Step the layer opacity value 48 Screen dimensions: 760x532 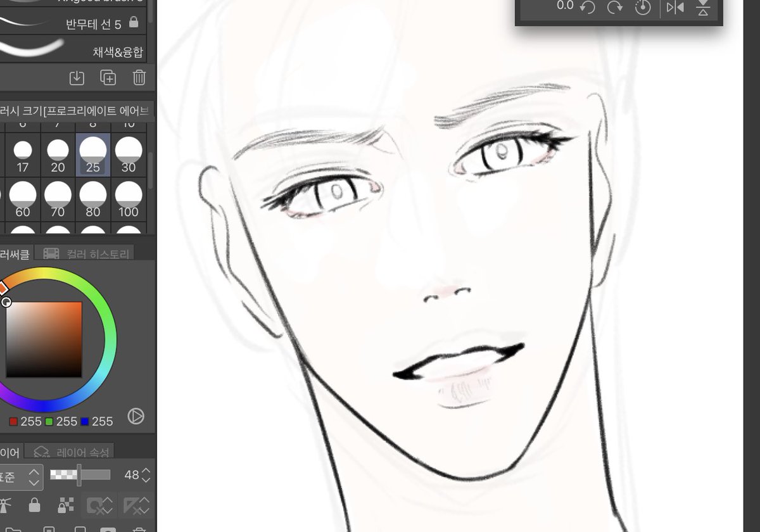tap(146, 476)
